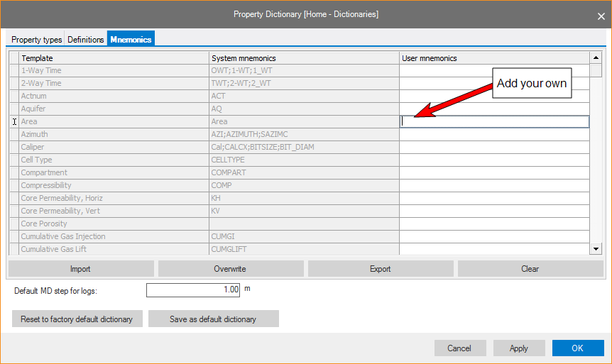Cancel the dialog changes
Screen dimensions: 612x364
pos(459,348)
